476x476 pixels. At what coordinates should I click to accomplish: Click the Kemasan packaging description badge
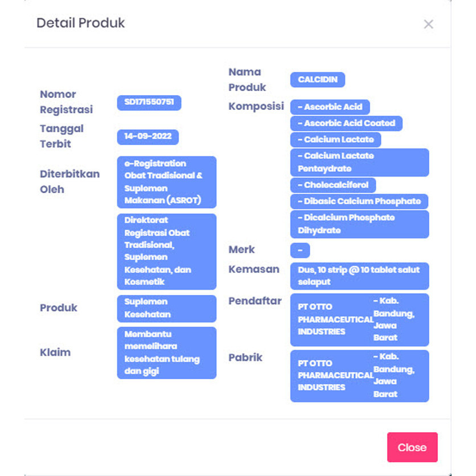point(359,276)
